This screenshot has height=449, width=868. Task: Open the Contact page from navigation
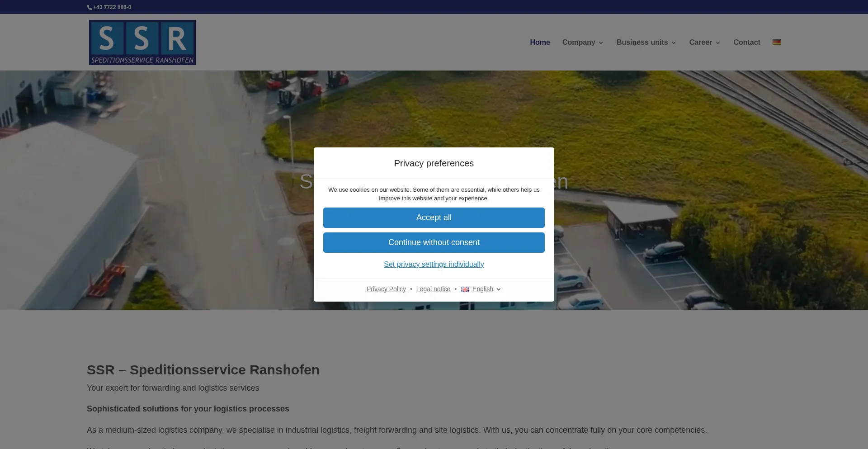pyautogui.click(x=746, y=42)
